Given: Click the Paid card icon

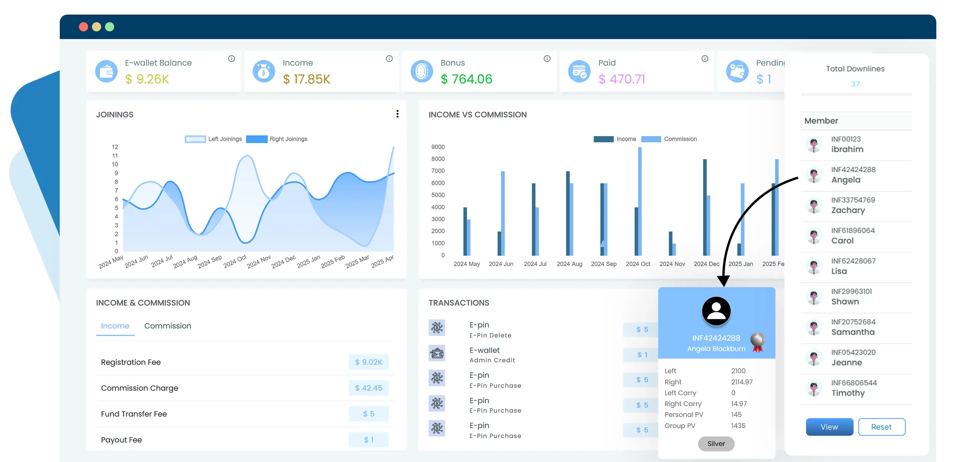Looking at the screenshot, I should click(579, 71).
